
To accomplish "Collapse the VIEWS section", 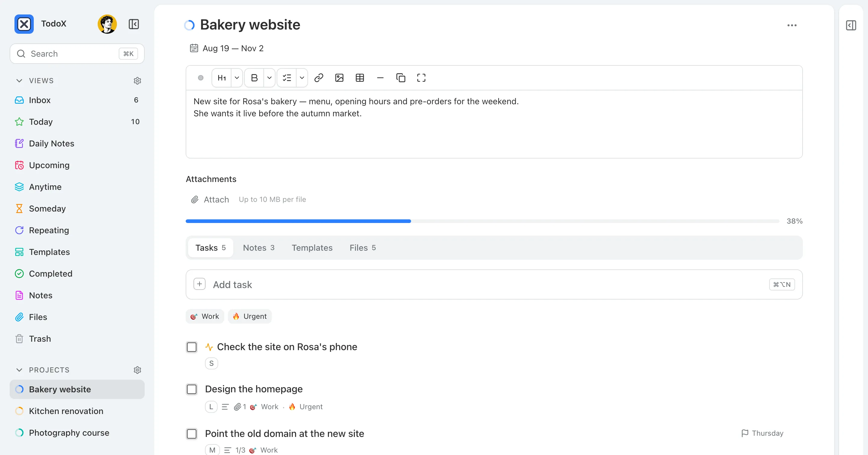I will (x=19, y=81).
